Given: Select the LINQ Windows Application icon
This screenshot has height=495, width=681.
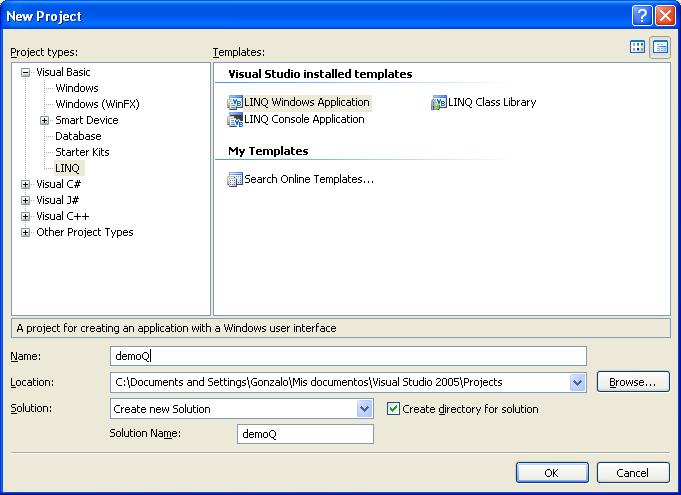Looking at the screenshot, I should [235, 102].
